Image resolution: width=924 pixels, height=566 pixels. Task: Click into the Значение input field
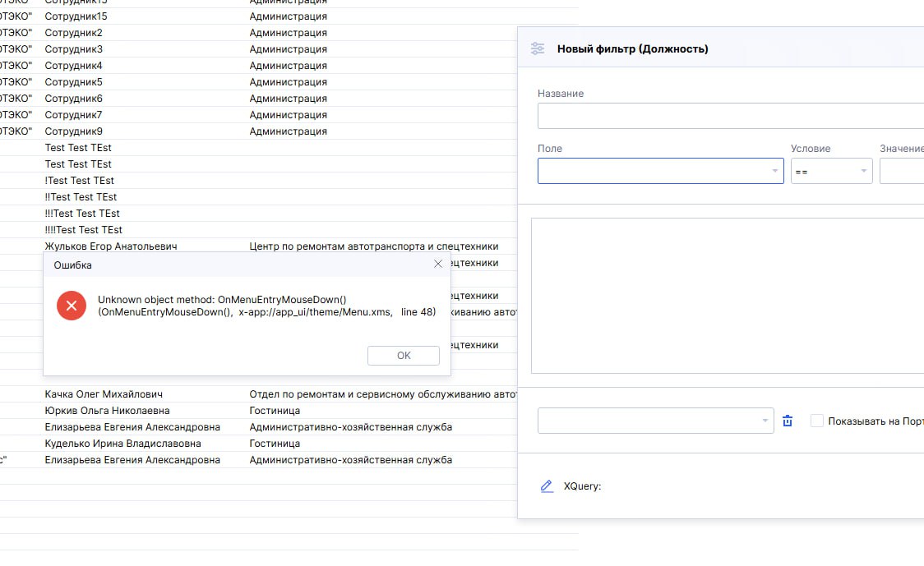point(901,171)
